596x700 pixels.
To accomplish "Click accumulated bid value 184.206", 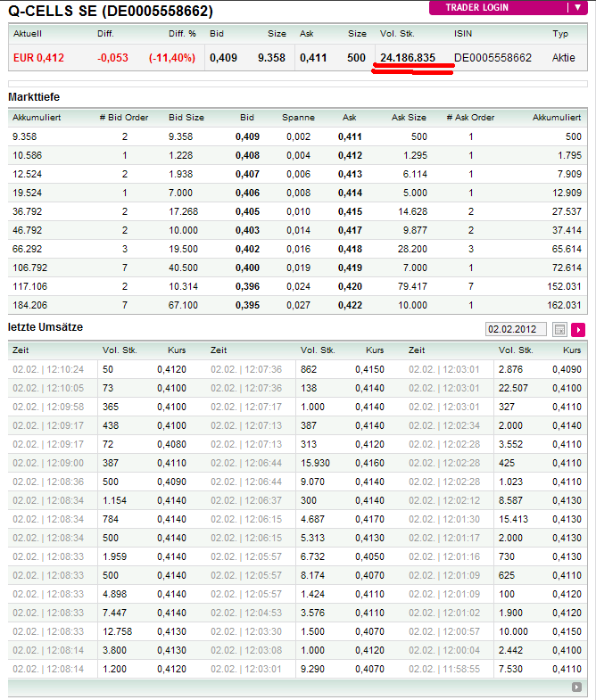I will pyautogui.click(x=29, y=305).
